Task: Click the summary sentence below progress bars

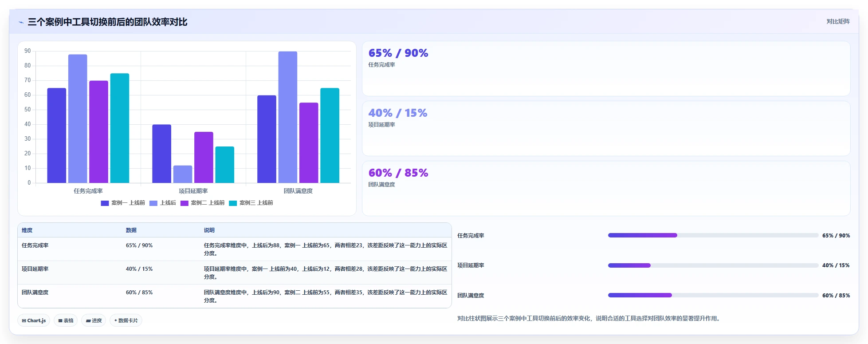Action: click(x=589, y=319)
